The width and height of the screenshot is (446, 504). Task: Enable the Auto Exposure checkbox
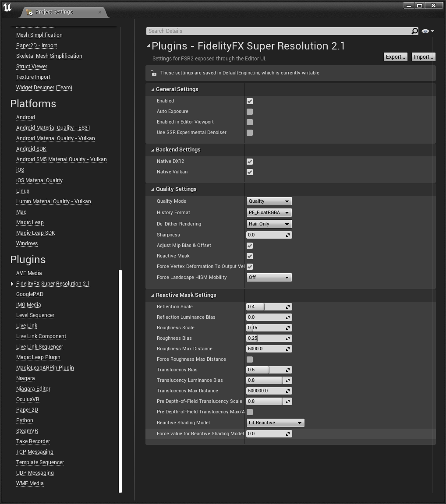(249, 112)
